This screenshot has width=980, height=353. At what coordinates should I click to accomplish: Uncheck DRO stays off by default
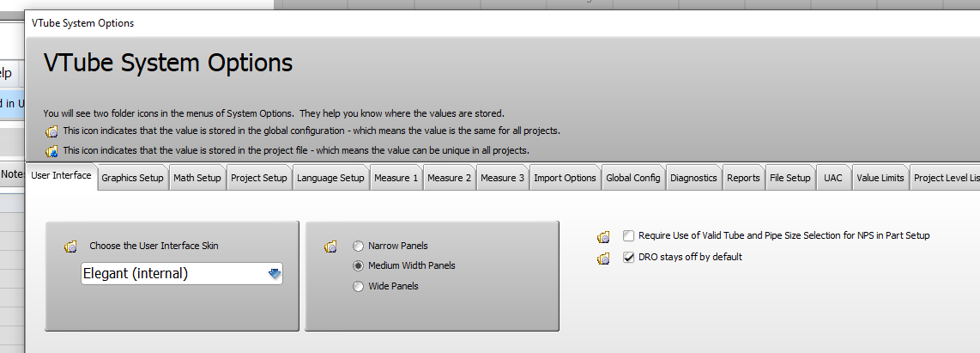pyautogui.click(x=629, y=258)
